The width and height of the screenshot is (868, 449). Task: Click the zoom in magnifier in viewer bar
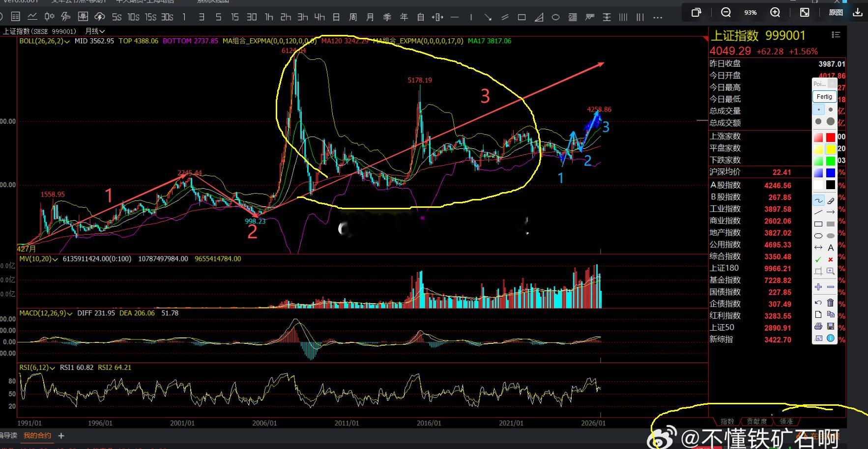(x=775, y=12)
